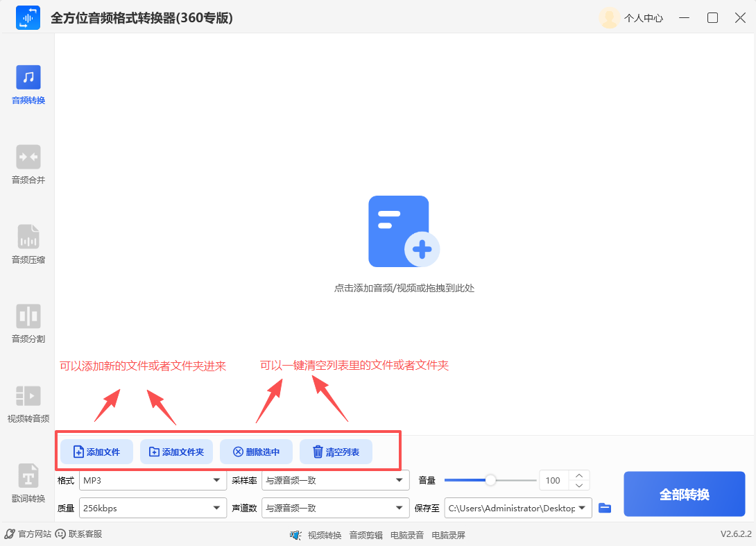Click the 全部转换 convert all button
The width and height of the screenshot is (756, 546).
click(684, 494)
